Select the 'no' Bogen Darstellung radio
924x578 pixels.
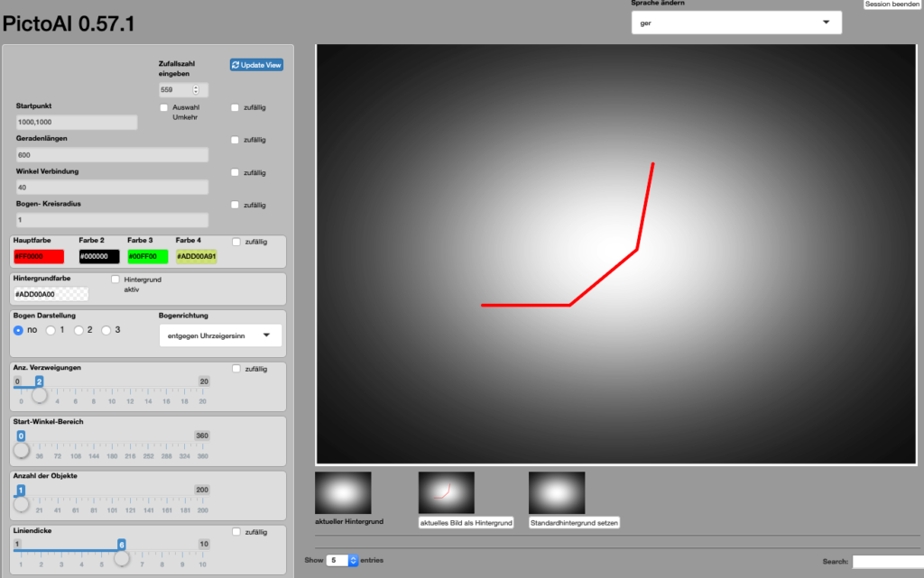[x=19, y=330]
